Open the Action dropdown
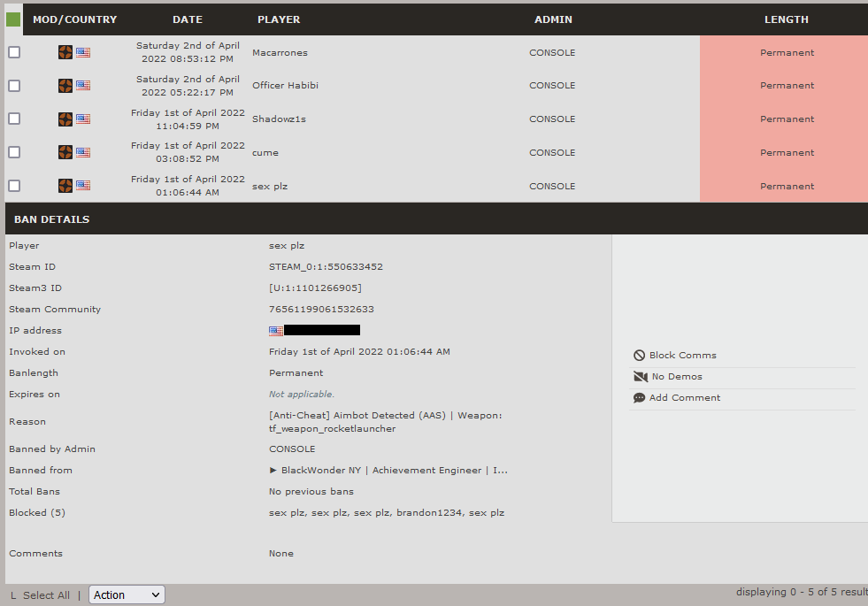Screen dimensions: 868x606 pos(127,594)
